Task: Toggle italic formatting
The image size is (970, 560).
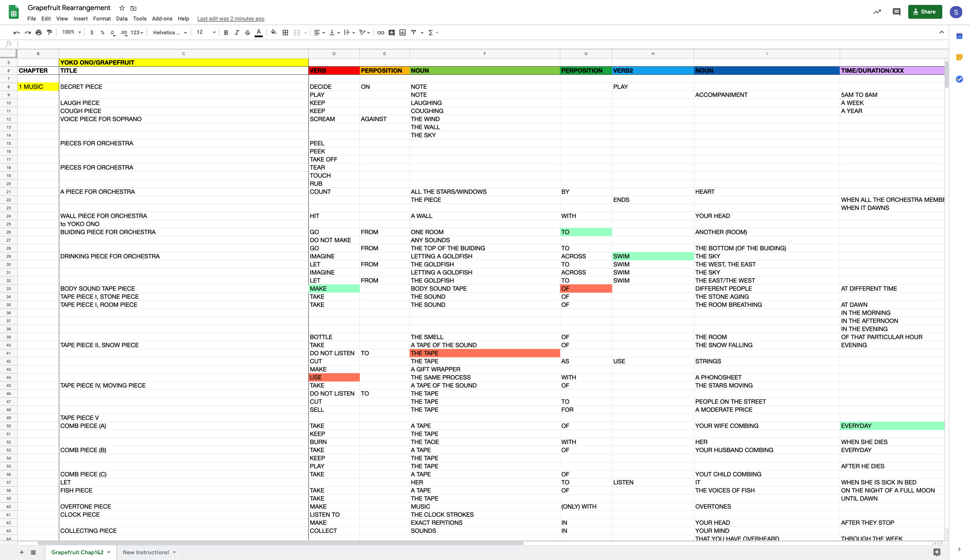Action: tap(237, 33)
